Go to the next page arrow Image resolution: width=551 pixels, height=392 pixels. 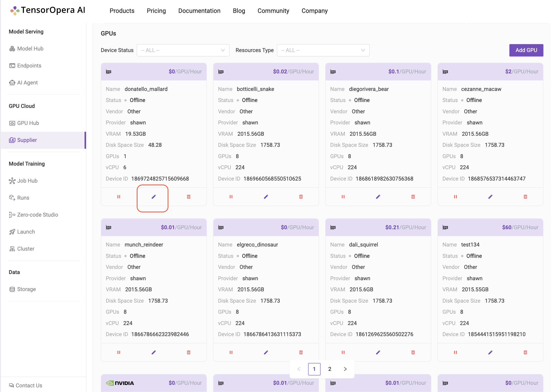(345, 369)
